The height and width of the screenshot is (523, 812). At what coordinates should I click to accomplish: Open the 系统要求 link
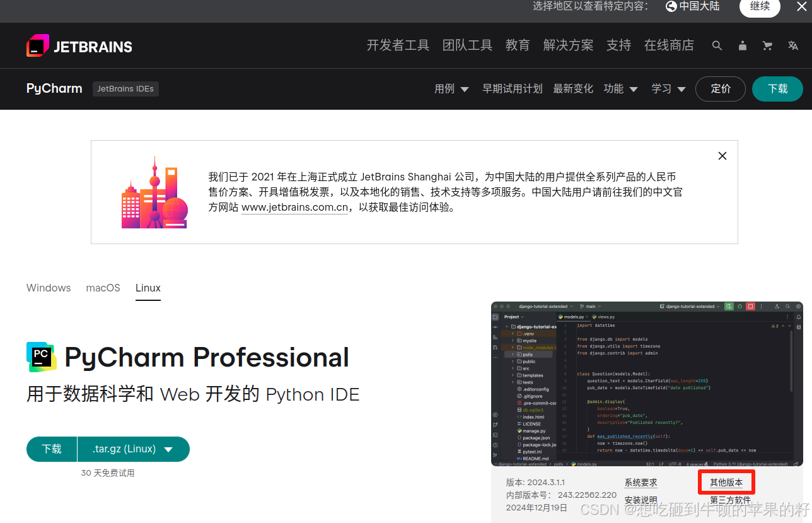click(641, 483)
